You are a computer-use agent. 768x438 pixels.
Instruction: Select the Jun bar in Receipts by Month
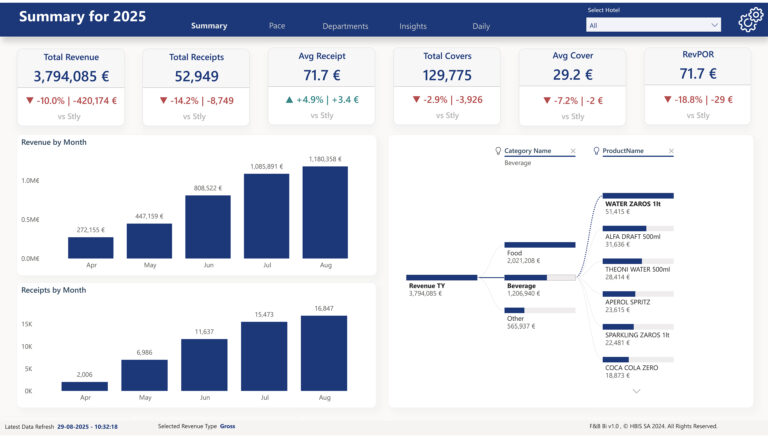pos(205,364)
